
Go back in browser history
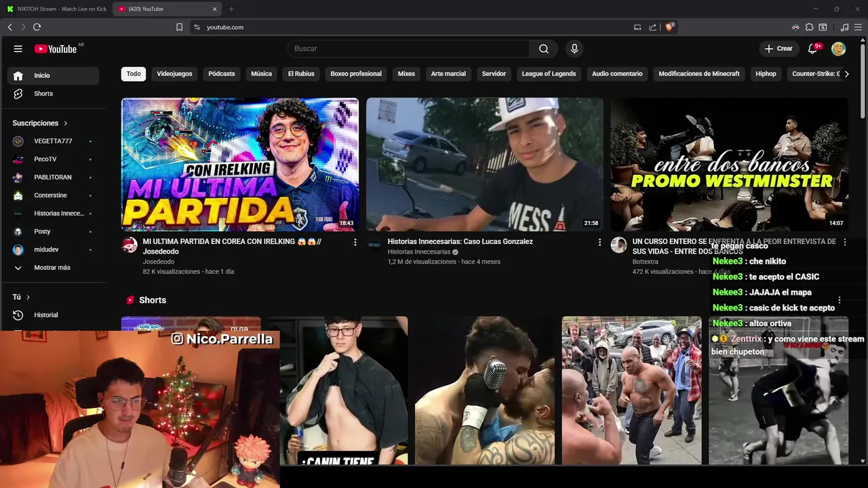pos(9,27)
